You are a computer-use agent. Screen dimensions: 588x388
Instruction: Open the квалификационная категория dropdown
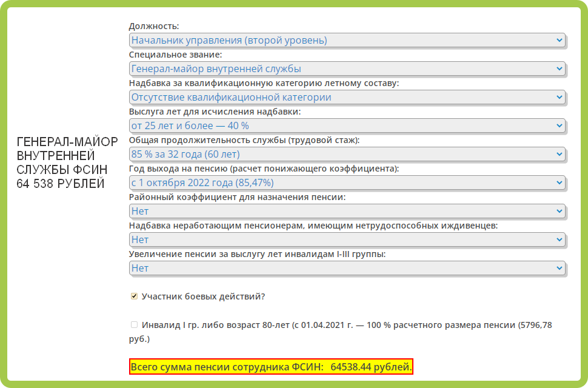pos(347,97)
